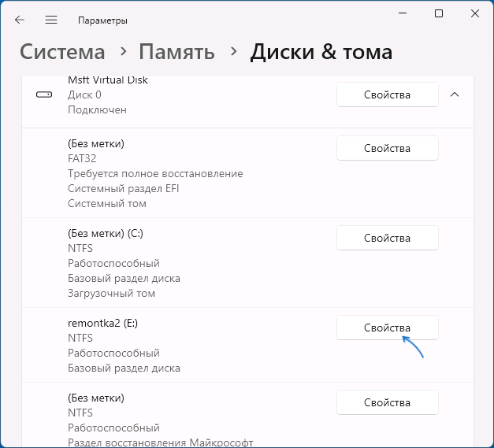Open Свойства for Msft Virtual Disk
This screenshot has width=494, height=448.
pyautogui.click(x=388, y=94)
